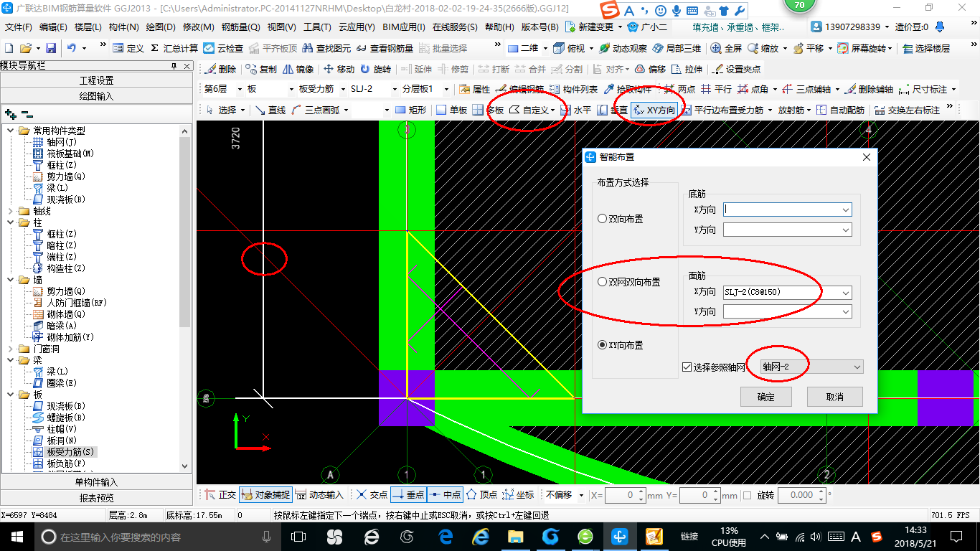The image size is (980, 551).
Task: Select the 直线 line drawing tool
Action: tap(270, 110)
